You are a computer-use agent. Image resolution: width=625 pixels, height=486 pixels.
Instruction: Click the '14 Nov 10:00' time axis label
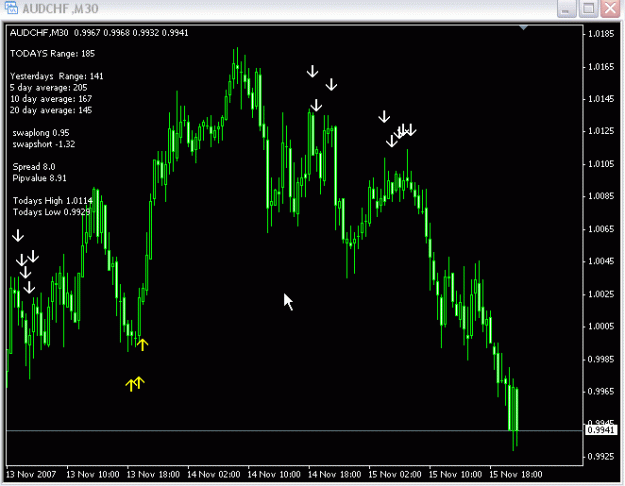click(274, 474)
